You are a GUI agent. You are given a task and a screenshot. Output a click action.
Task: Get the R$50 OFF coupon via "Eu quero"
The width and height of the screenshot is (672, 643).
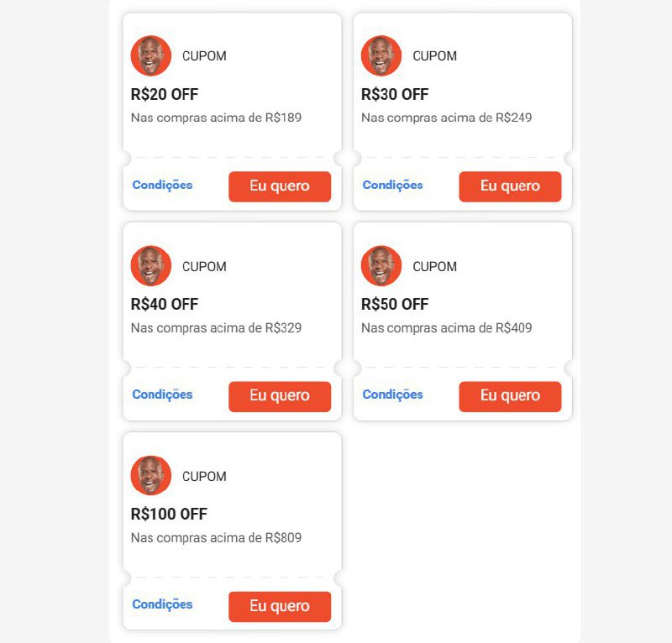pyautogui.click(x=510, y=396)
